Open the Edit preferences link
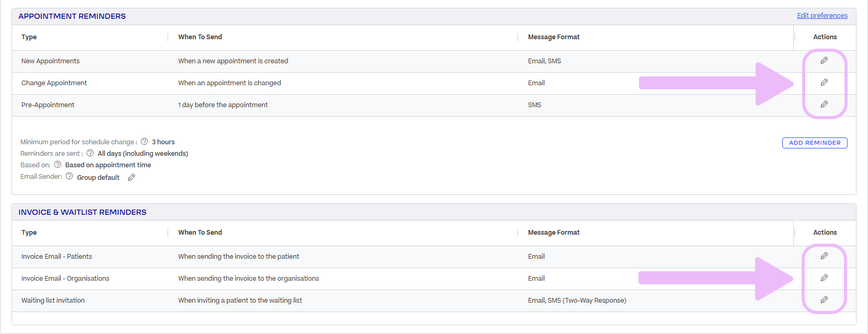This screenshot has width=868, height=334. 822,16
